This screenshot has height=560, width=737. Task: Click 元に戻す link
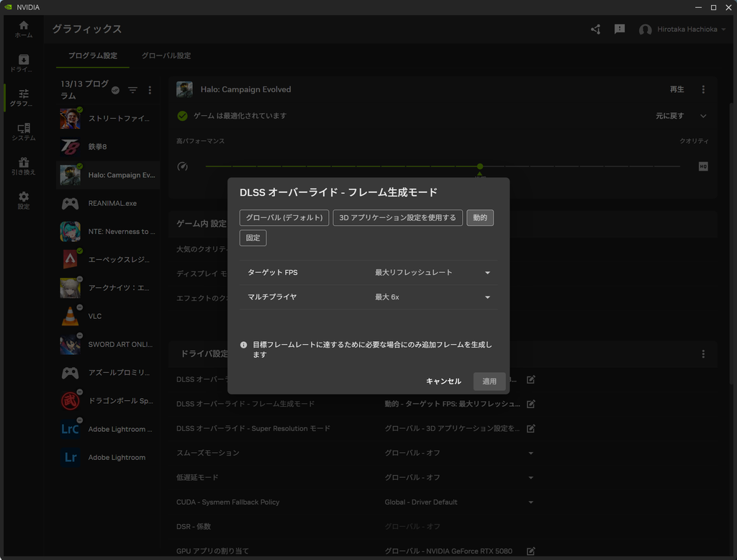tap(670, 116)
